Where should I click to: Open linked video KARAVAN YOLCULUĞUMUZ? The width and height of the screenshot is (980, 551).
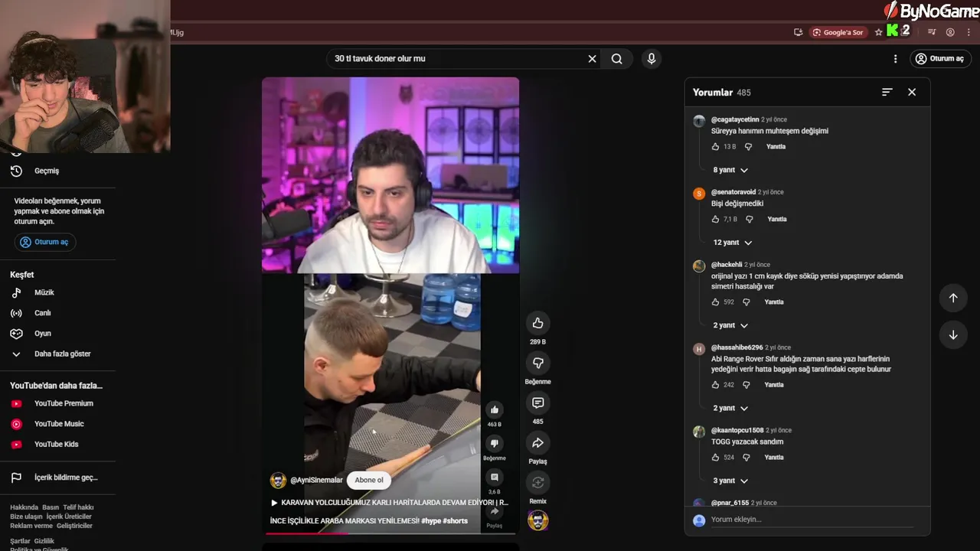(389, 503)
